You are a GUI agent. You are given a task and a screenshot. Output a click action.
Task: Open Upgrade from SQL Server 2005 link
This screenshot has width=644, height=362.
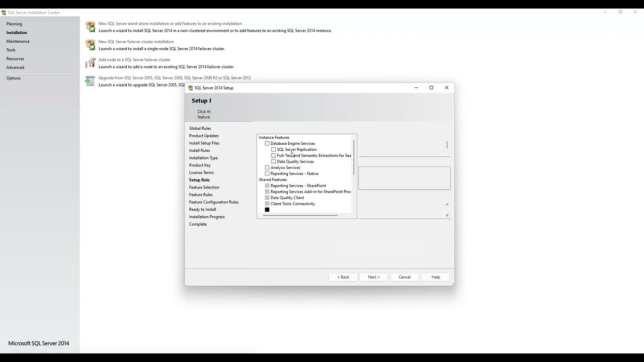point(175,78)
